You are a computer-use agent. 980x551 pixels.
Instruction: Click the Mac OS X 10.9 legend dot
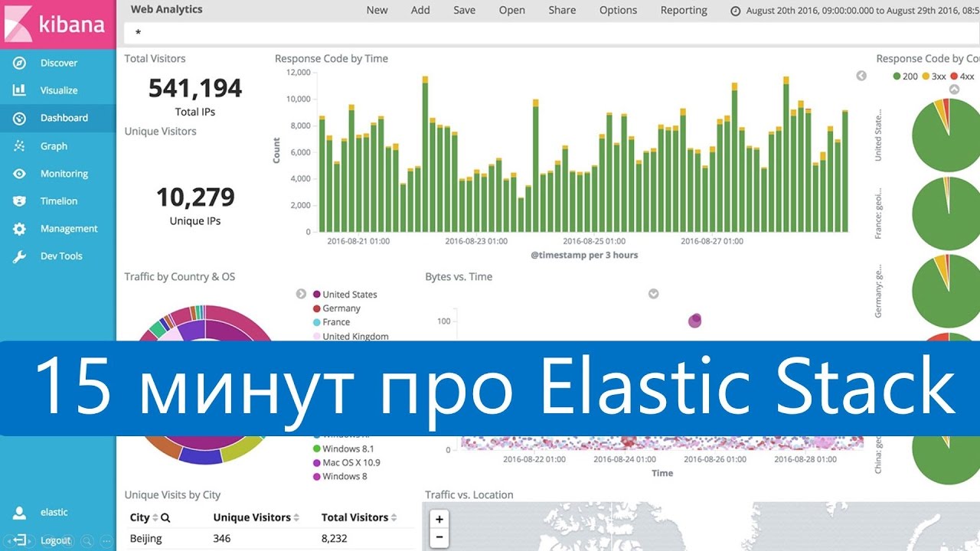pos(316,462)
